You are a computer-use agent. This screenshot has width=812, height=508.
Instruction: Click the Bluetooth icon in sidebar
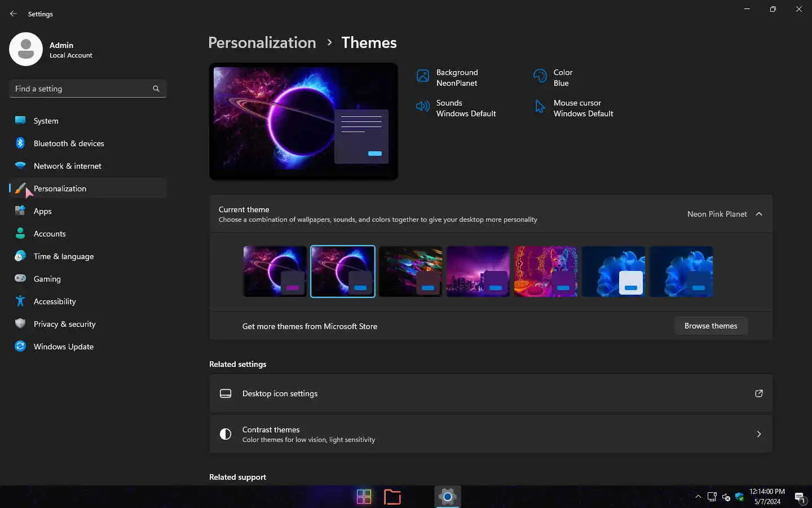click(20, 143)
